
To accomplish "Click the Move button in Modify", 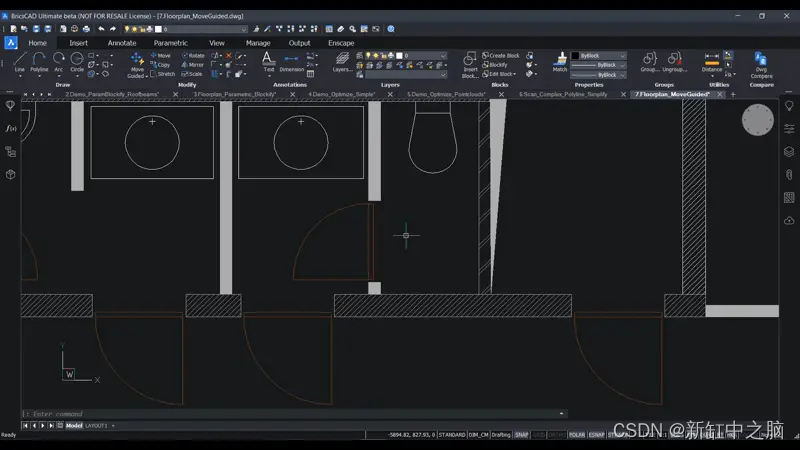I will [x=160, y=56].
